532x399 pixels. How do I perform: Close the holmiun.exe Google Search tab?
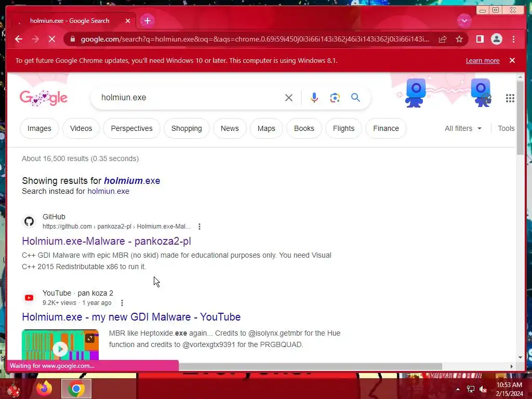tap(128, 21)
